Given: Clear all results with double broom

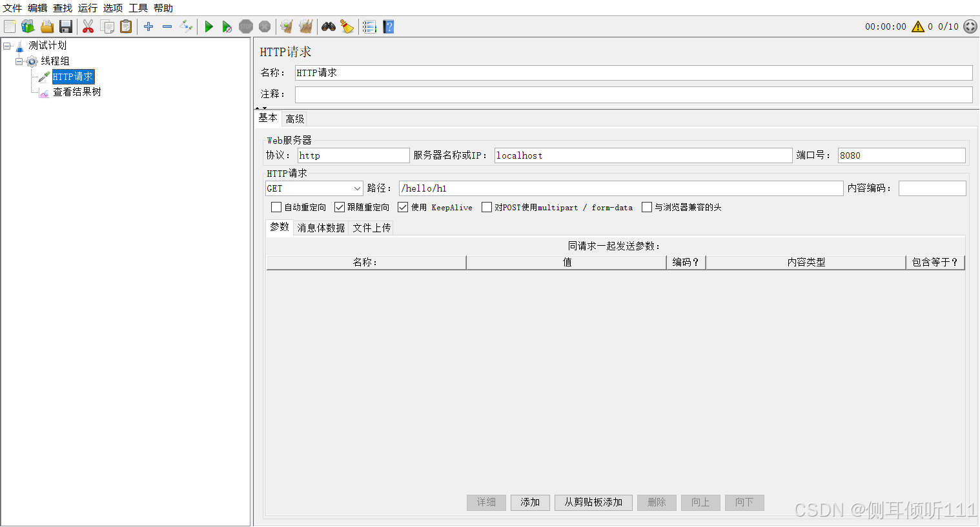Looking at the screenshot, I should tap(306, 26).
